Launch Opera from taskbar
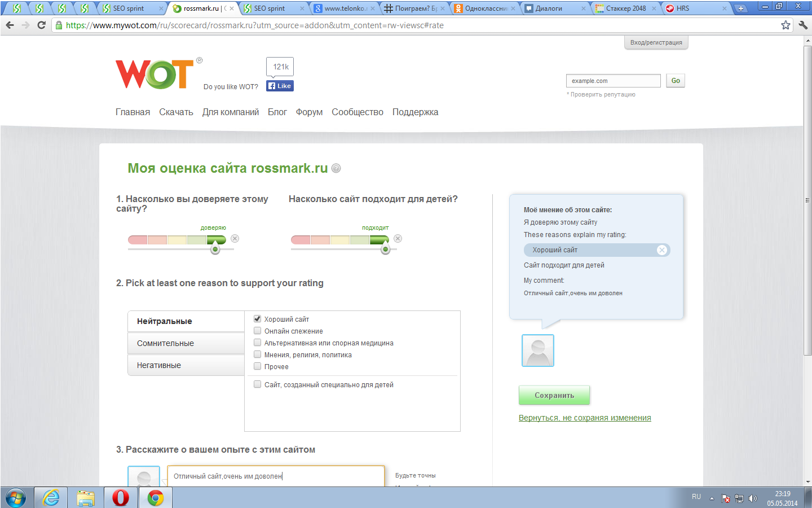The width and height of the screenshot is (812, 508). point(121,498)
